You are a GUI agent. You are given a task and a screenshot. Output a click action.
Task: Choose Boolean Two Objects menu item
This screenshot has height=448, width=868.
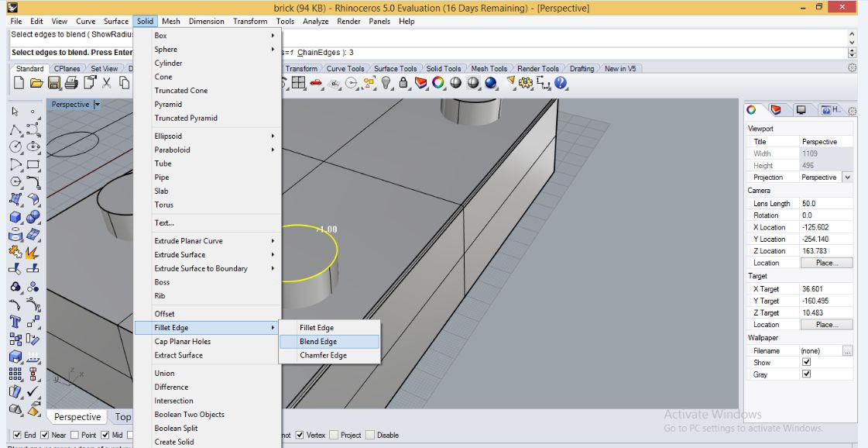pyautogui.click(x=208, y=414)
